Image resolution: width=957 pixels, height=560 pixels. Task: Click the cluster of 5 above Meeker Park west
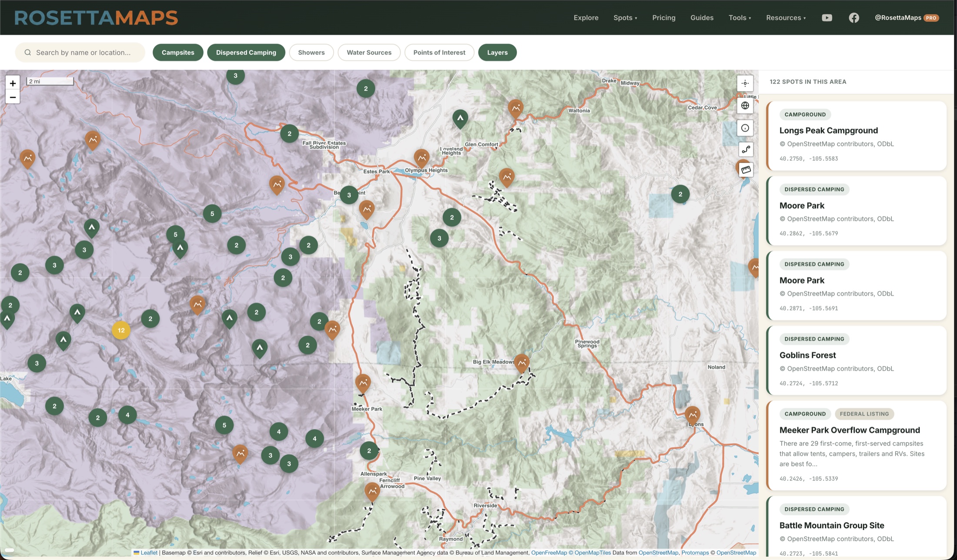[x=224, y=425]
